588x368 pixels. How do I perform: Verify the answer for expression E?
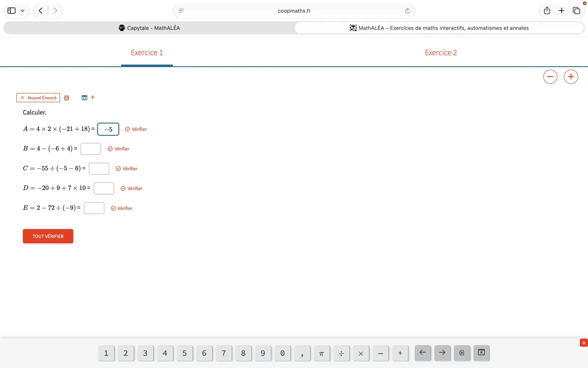(122, 208)
